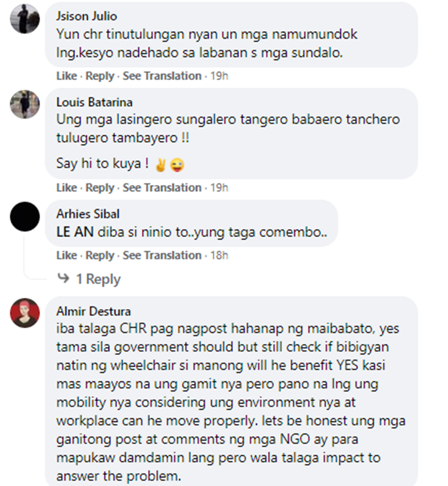The image size is (448, 486).
Task: Open the Almir Destura name link
Action: pos(94,311)
